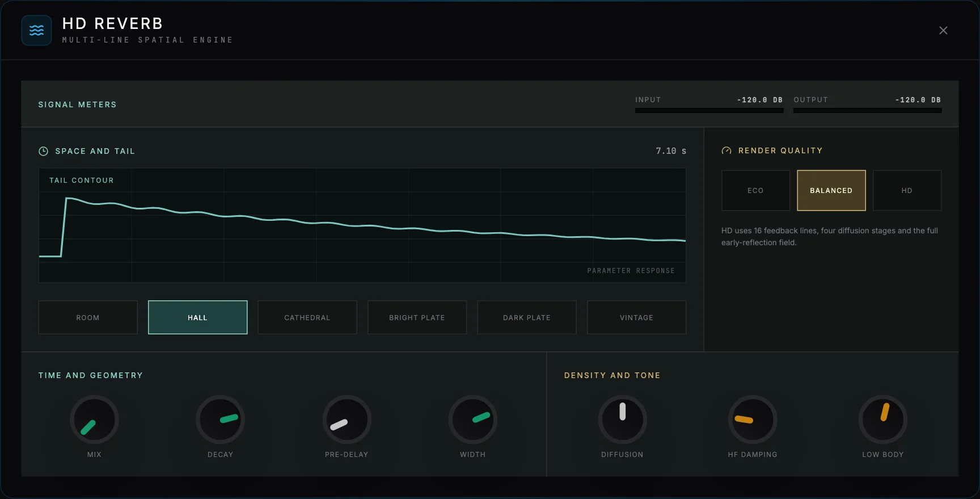The image size is (980, 499).
Task: Click the Multi-Line Spatial Engine subtitle
Action: tap(147, 40)
